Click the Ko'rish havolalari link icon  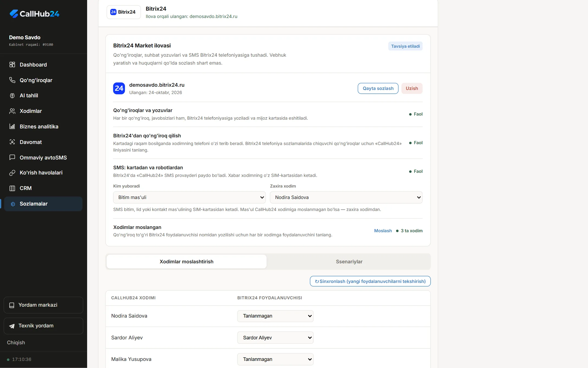[12, 173]
